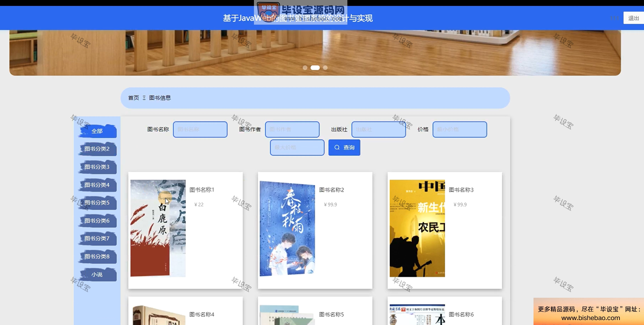Open 春夜秋雨 blue book cover
This screenshot has width=644, height=325.
[287, 228]
